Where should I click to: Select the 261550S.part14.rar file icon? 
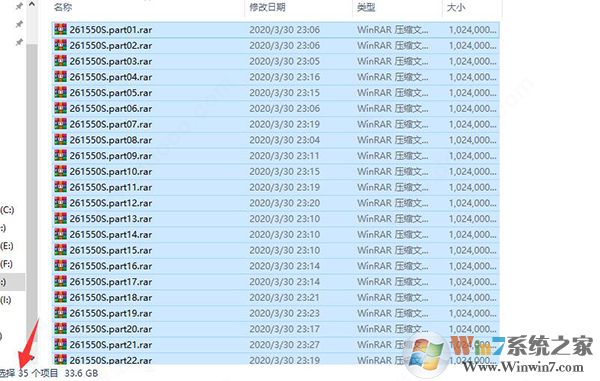pos(60,234)
